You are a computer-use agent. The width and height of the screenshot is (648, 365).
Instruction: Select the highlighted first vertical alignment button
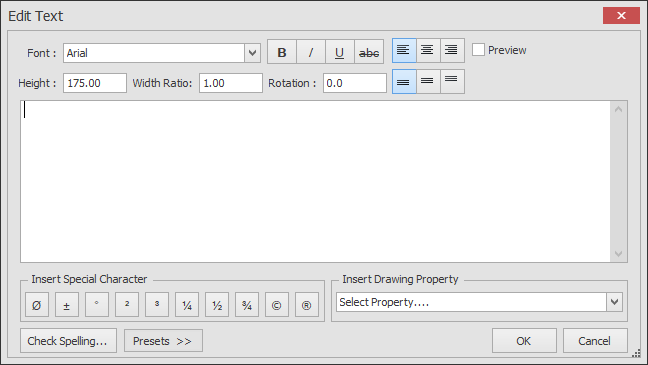(404, 81)
